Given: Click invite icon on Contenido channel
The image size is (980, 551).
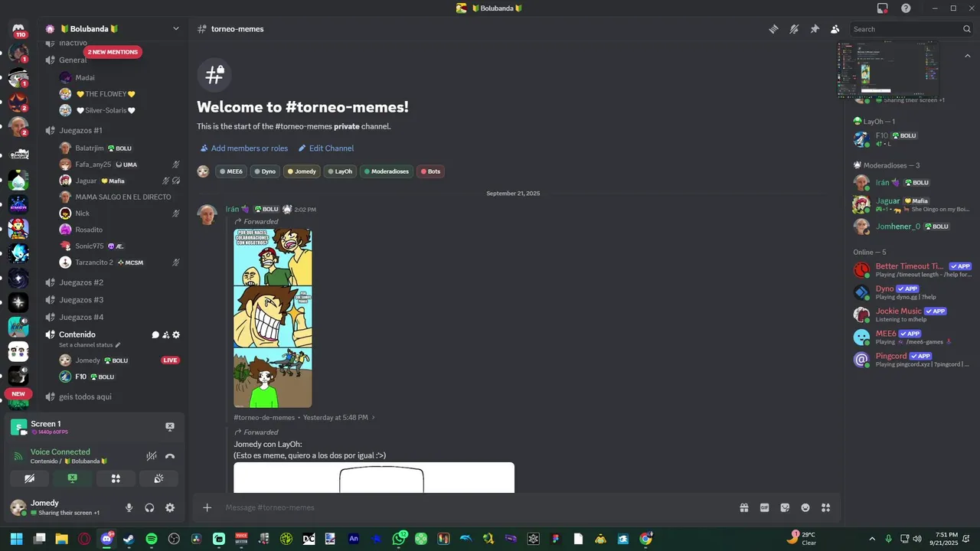Looking at the screenshot, I should (165, 334).
